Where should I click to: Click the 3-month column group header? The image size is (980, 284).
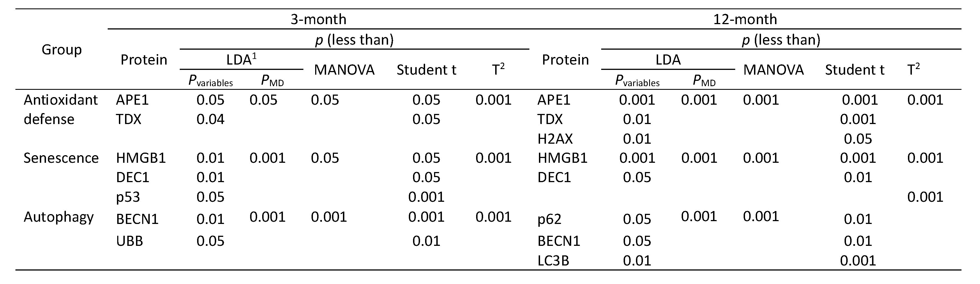(319, 19)
